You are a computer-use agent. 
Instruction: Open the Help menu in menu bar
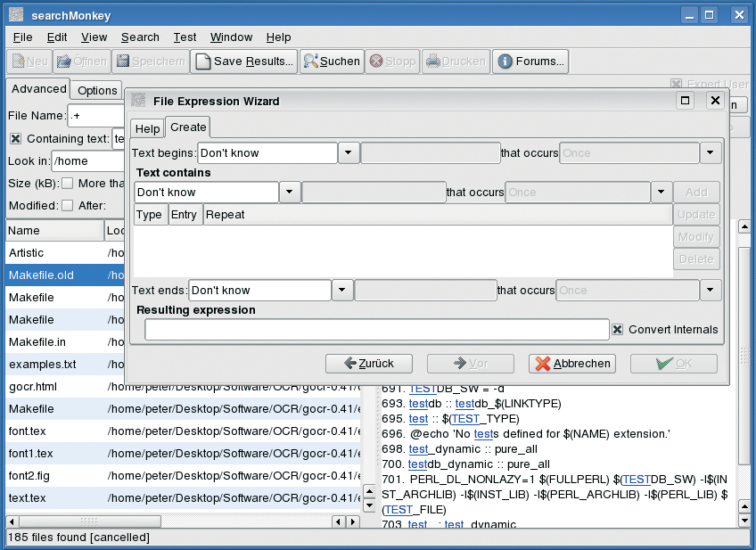(279, 37)
